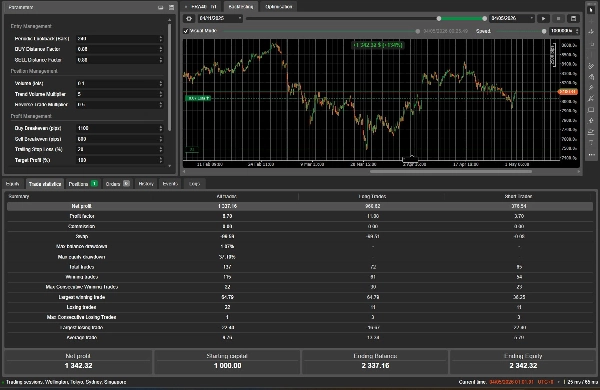
Task: Click the date range end slider handle
Action: (484, 18)
